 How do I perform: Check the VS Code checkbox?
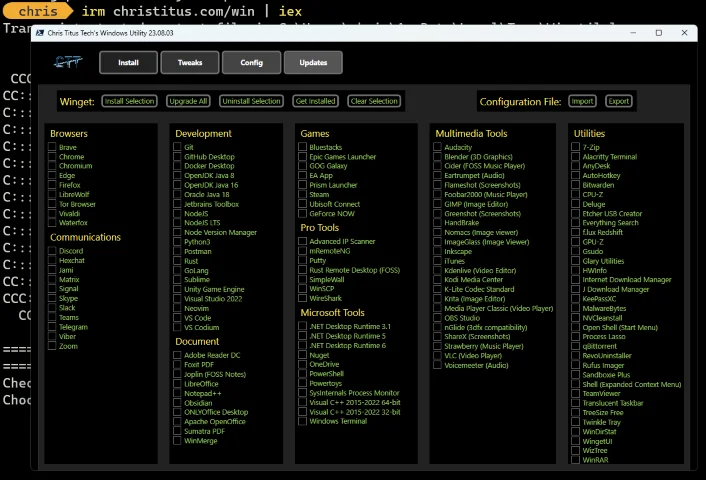[177, 317]
